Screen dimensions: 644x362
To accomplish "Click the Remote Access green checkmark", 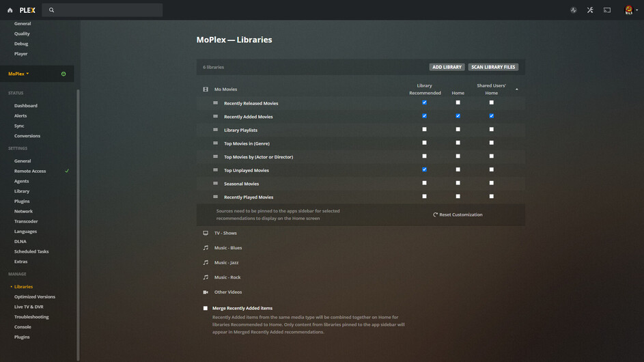I will point(67,171).
